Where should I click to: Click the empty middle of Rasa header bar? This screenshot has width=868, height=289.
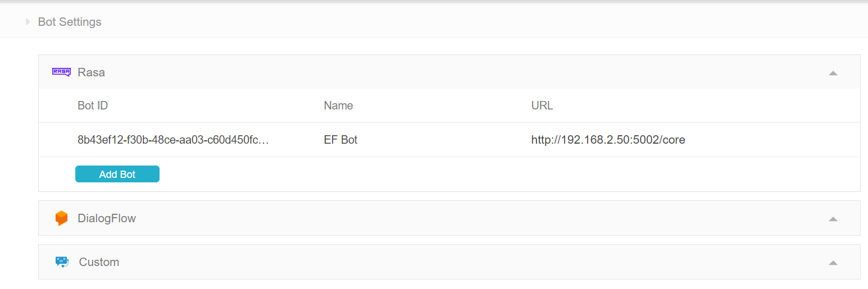[449, 72]
